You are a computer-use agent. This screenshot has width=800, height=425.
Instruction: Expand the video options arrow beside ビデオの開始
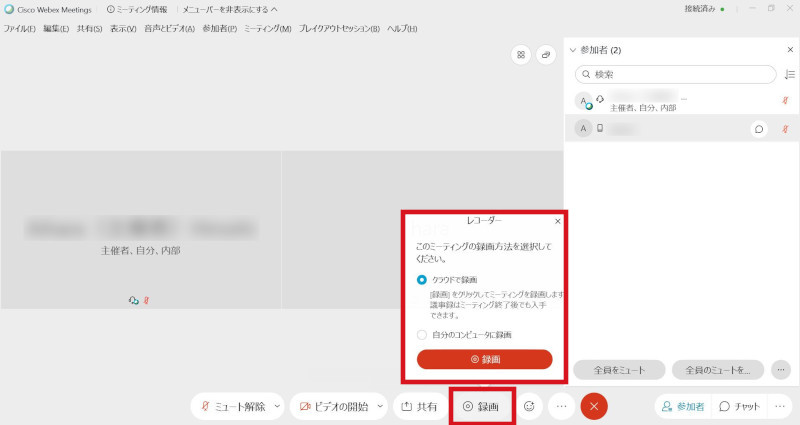tap(380, 407)
